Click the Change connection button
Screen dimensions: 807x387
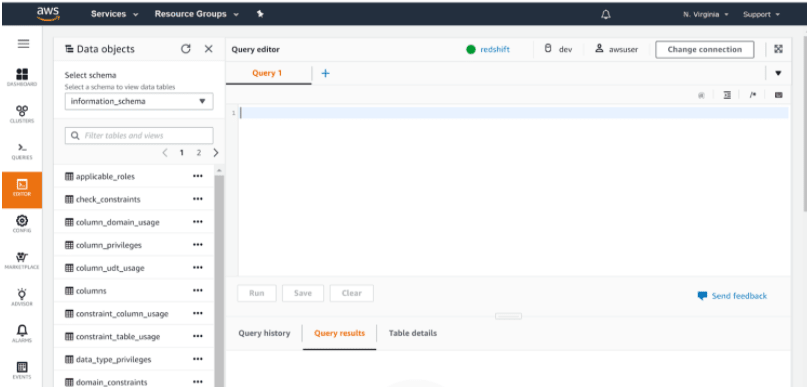[705, 49]
